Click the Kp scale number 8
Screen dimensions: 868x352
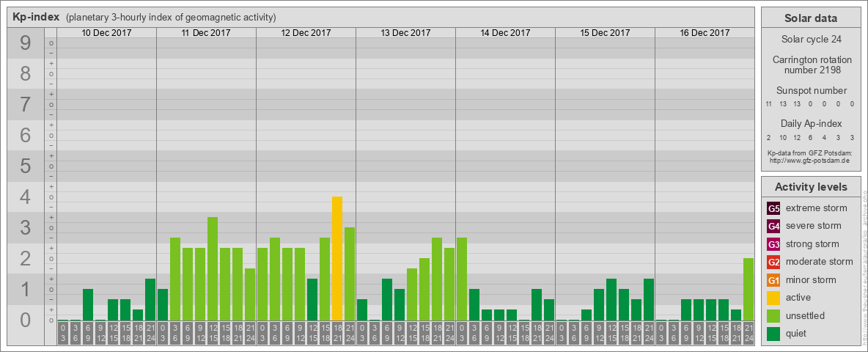26,73
